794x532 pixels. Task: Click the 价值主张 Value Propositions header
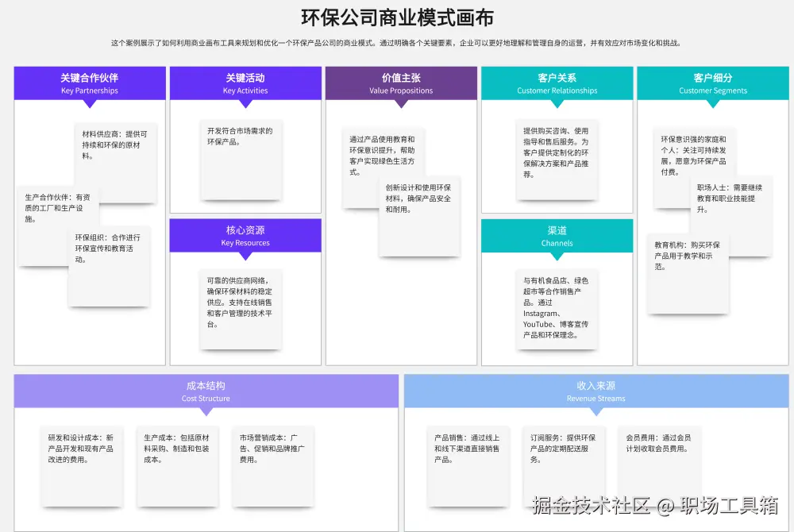[401, 82]
